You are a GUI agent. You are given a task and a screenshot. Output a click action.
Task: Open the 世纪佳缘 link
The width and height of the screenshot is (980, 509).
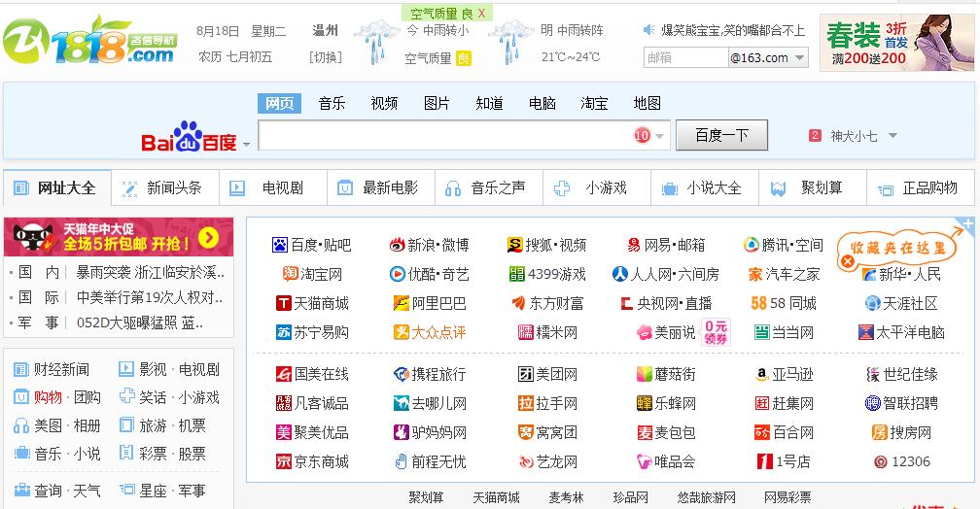910,374
